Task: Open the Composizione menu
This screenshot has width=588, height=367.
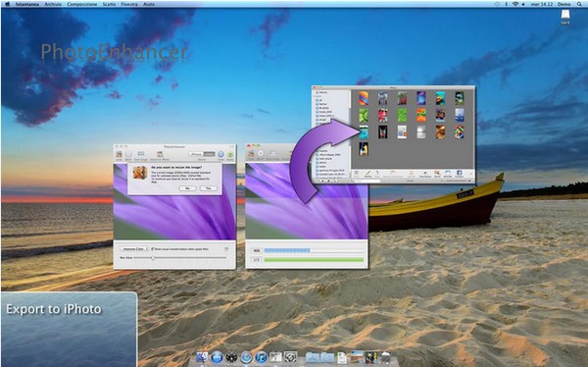Action: pyautogui.click(x=82, y=4)
